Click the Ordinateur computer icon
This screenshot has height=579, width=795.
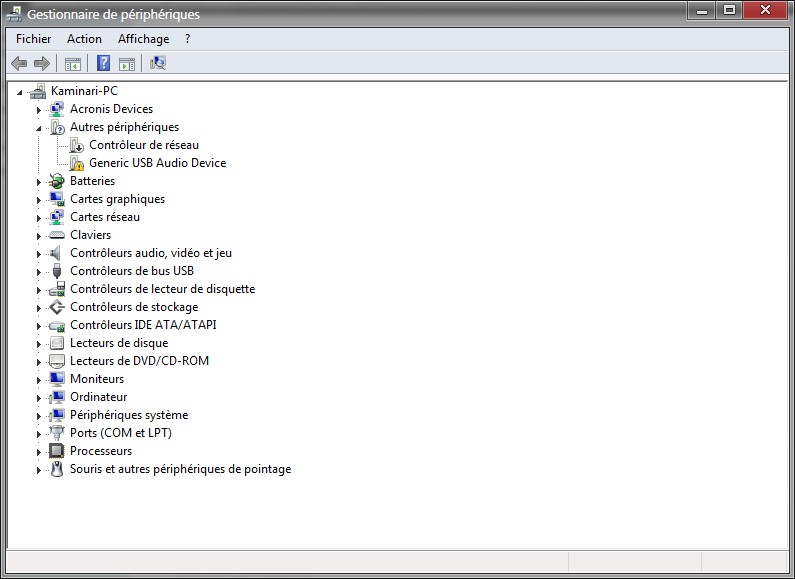(x=57, y=397)
